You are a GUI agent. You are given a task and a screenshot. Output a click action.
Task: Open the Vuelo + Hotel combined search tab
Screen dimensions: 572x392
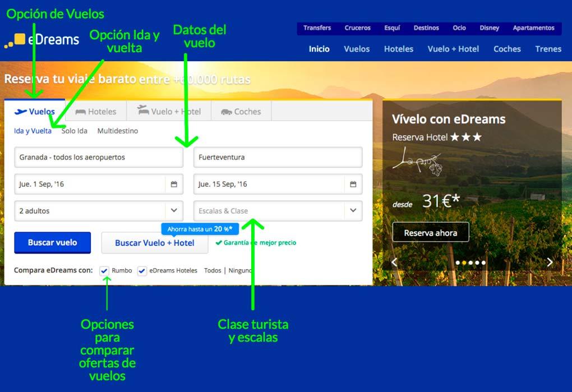169,111
